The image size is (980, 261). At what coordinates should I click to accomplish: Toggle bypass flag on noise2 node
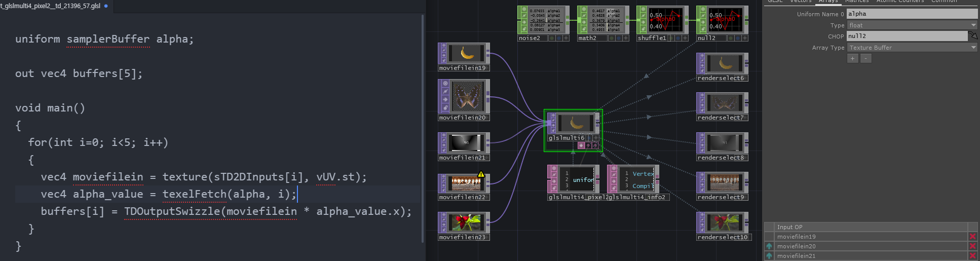point(524,22)
